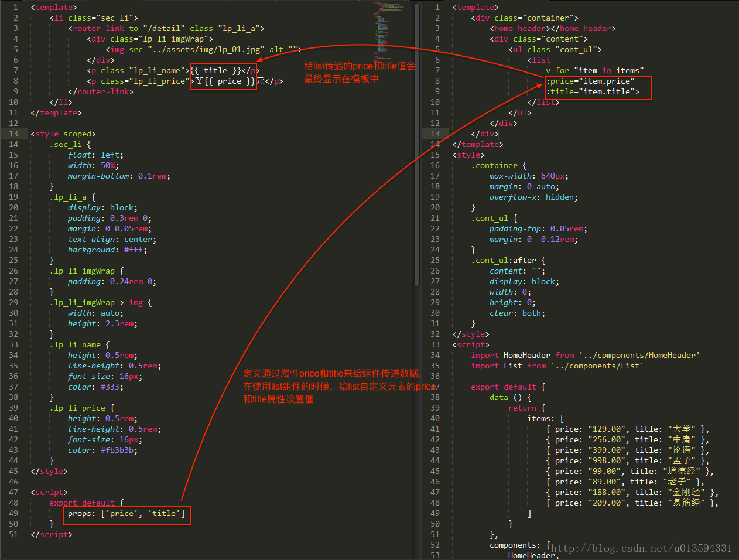Click the router-link to="/detail" opening tag

tap(166, 28)
